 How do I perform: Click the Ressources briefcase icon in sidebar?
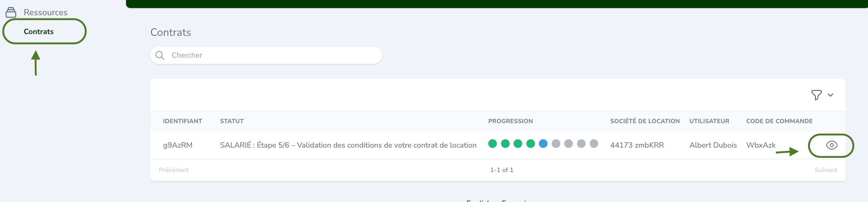(x=11, y=13)
